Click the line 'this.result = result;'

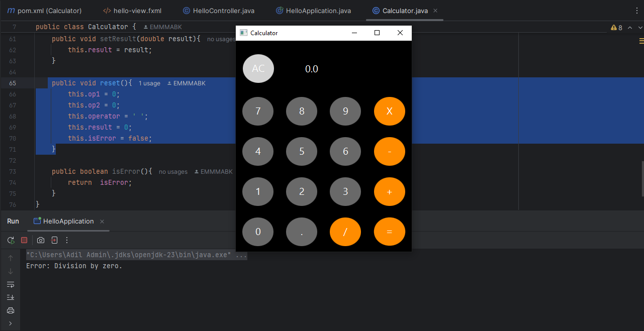tap(110, 50)
